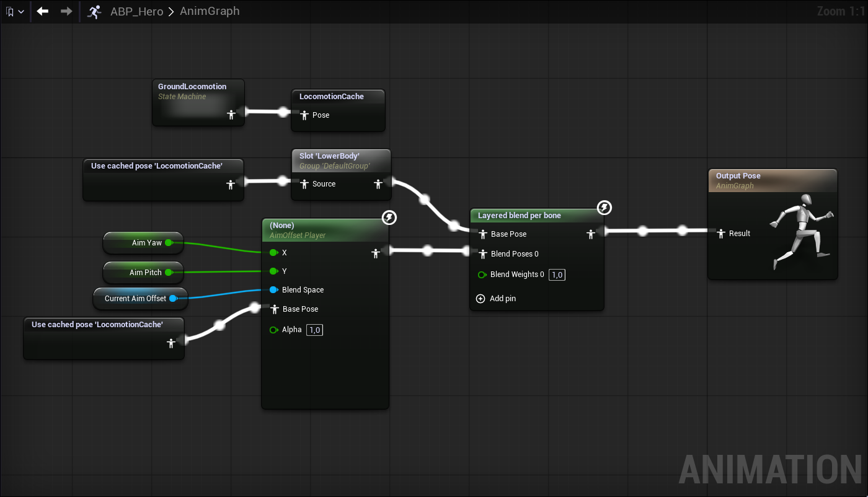Select AnimGraph breadcrumb entry
Viewport: 868px width, 497px height.
(210, 11)
